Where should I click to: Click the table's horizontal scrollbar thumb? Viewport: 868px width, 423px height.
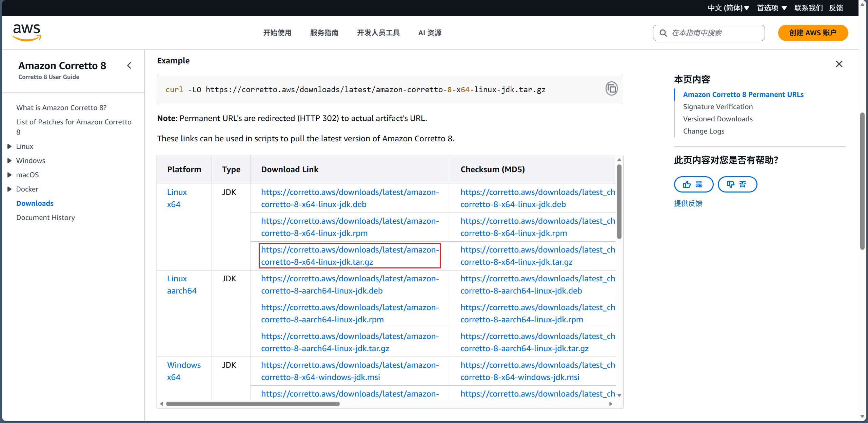[253, 404]
